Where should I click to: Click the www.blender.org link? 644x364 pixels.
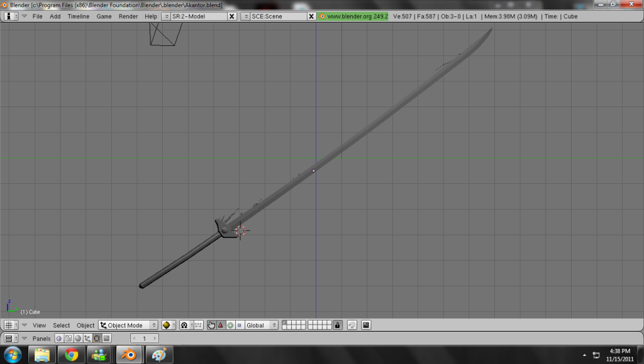click(353, 16)
